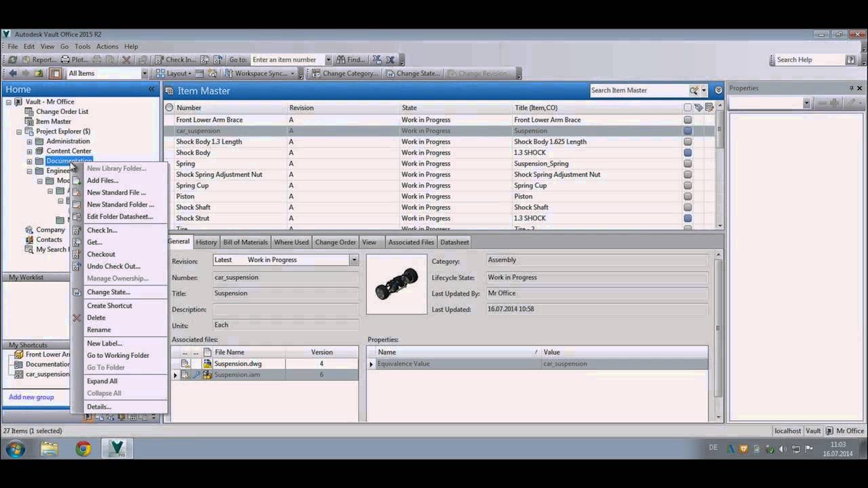Collapse the Vault - Mr Office root node
The height and width of the screenshot is (488, 868).
[x=9, y=102]
